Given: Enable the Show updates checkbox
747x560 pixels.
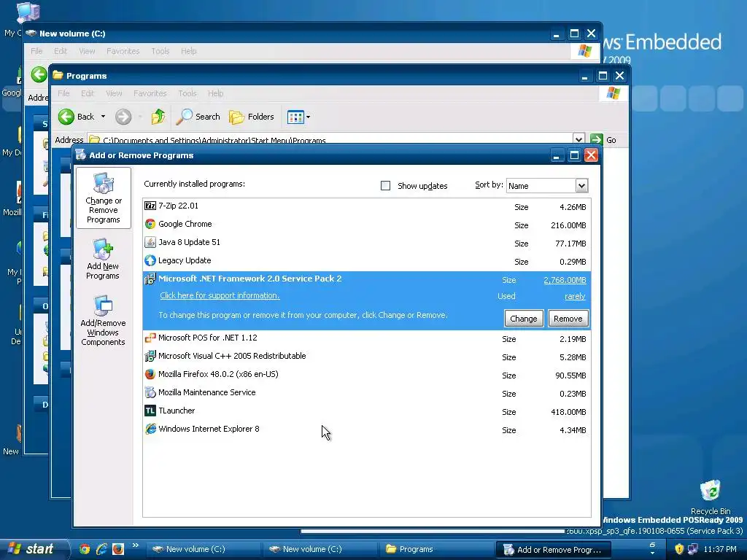Looking at the screenshot, I should 385,186.
